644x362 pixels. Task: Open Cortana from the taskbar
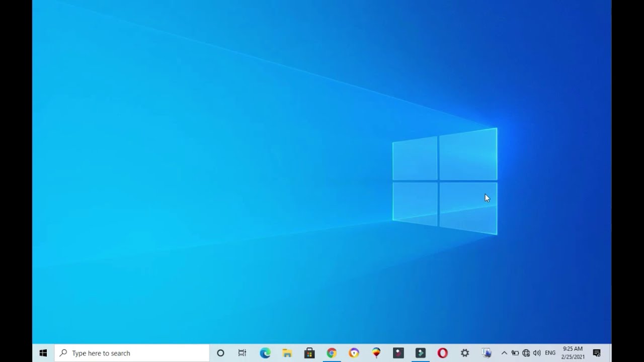[x=220, y=353]
